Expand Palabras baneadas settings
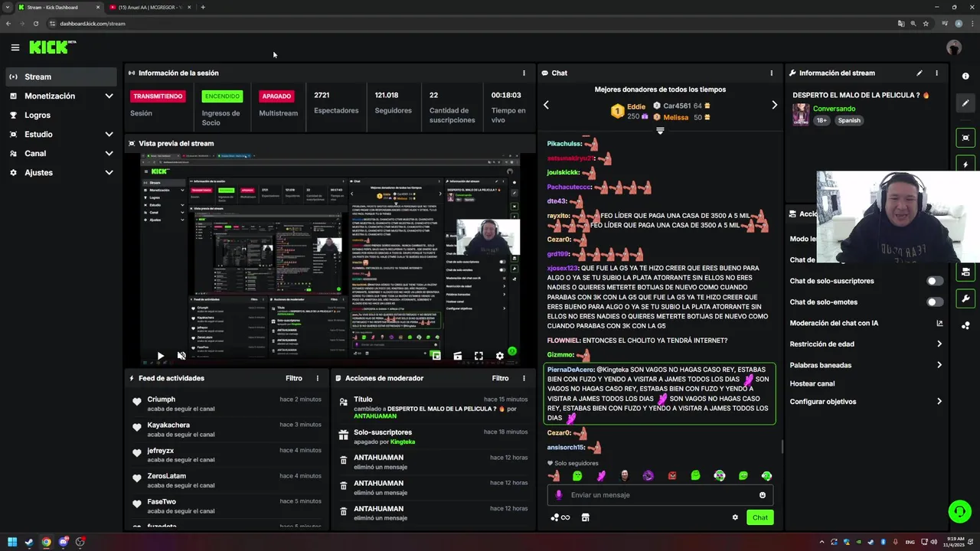 point(866,365)
